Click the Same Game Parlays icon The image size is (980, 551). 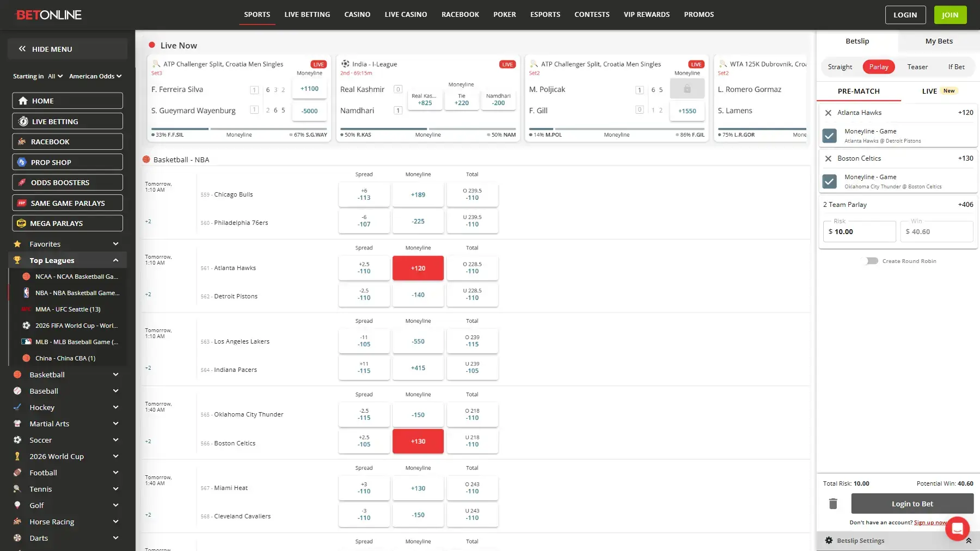point(22,203)
